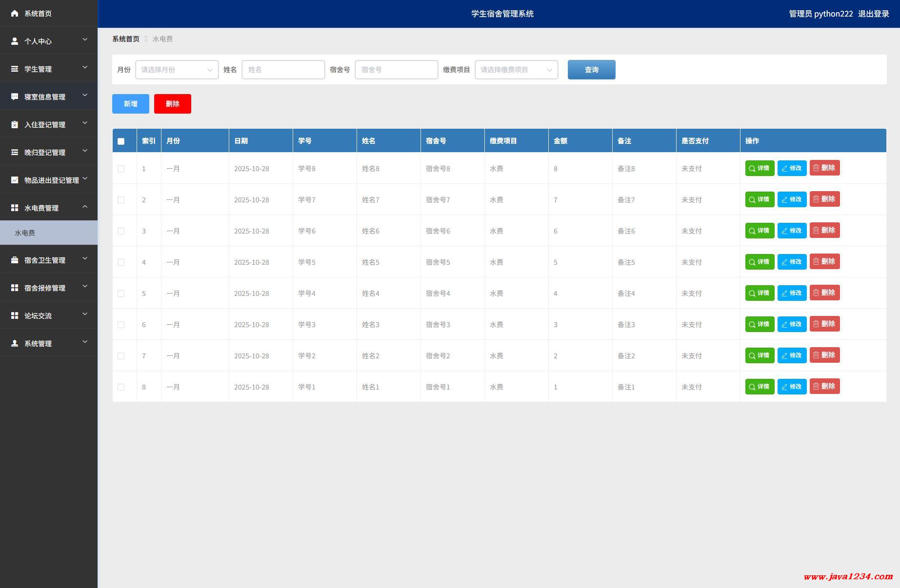Click 退出登录 to log out

tap(873, 14)
